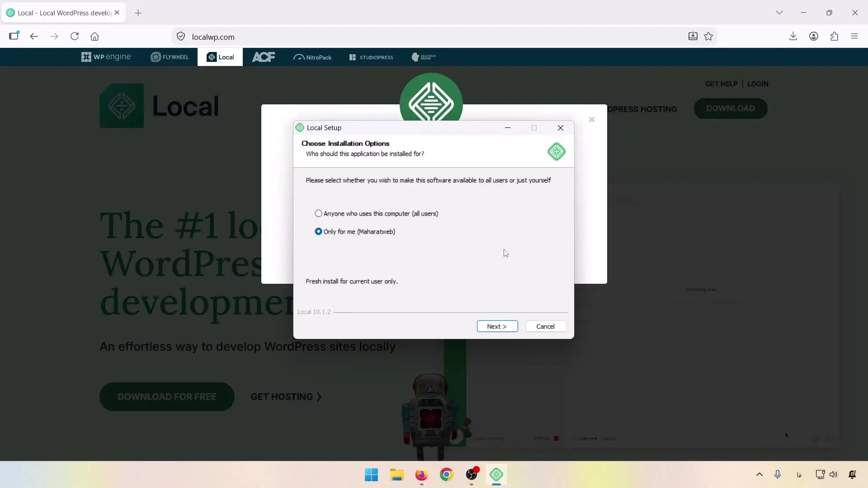Viewport: 868px width, 488px height.
Task: Reload the localwp.com page
Action: tap(75, 37)
